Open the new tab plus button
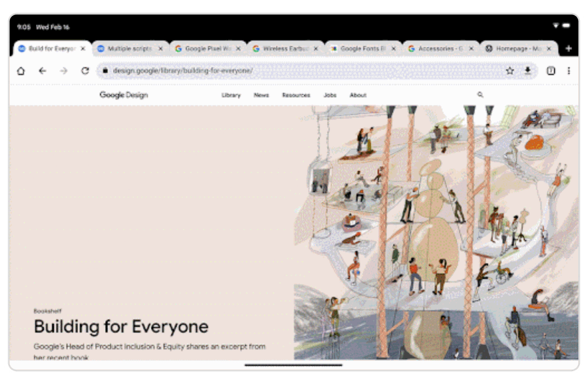This screenshot has height=382, width=588. pyautogui.click(x=568, y=48)
